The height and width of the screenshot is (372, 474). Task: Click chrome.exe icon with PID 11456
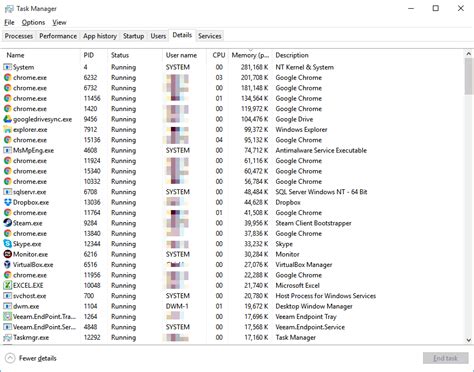click(x=7, y=98)
